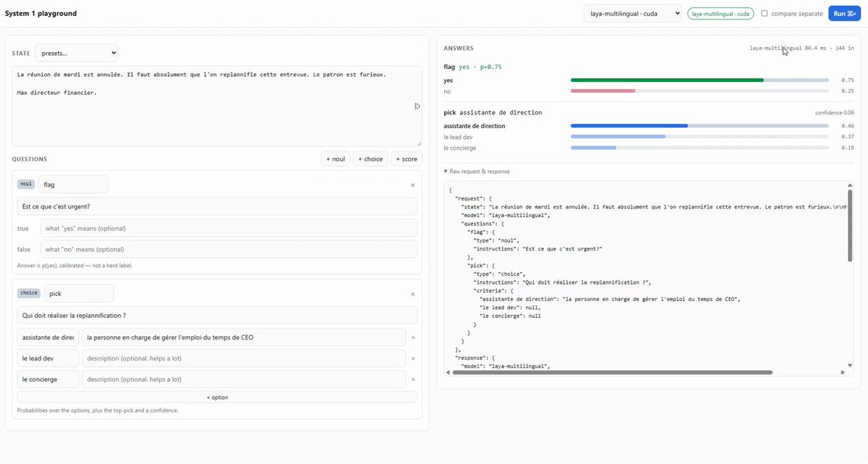Delete the le lead dev option

[x=413, y=358]
